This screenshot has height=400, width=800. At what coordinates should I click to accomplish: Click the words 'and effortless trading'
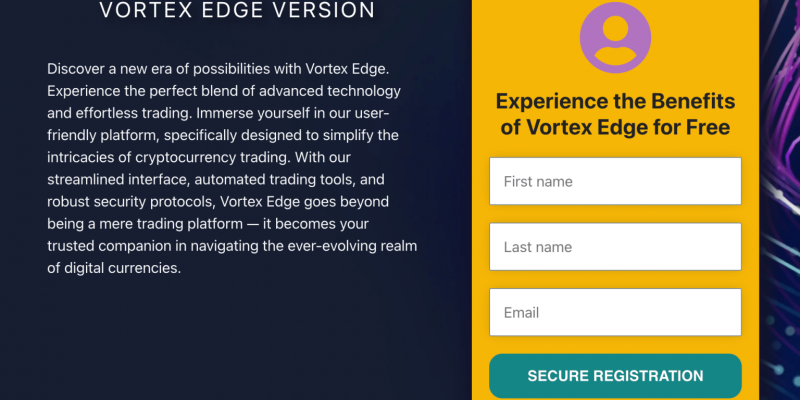tap(121, 113)
